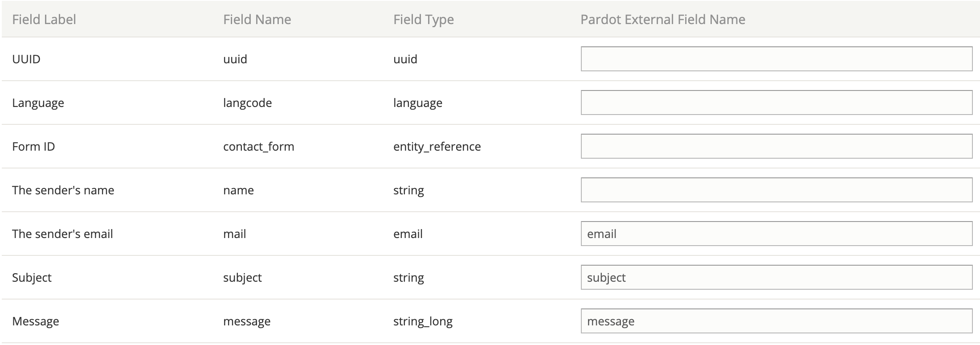Viewport: 980px width, 345px height.
Task: Click the Field Name column header
Action: point(257,19)
